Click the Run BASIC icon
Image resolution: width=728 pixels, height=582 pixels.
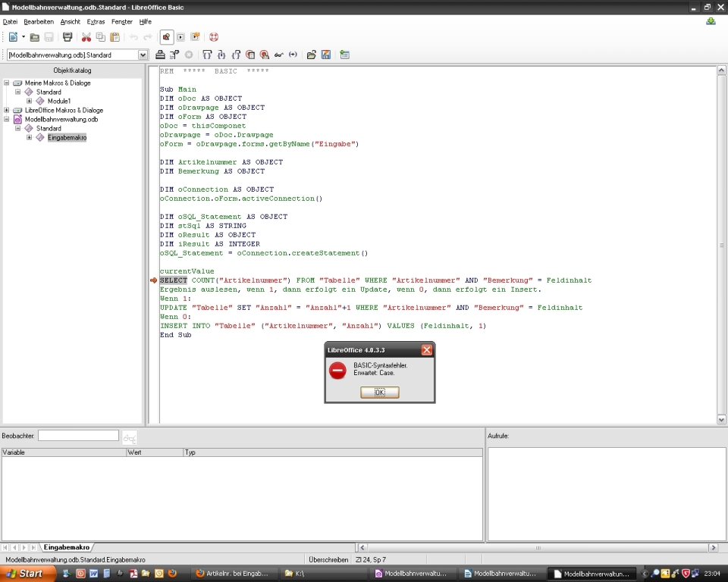[x=174, y=55]
